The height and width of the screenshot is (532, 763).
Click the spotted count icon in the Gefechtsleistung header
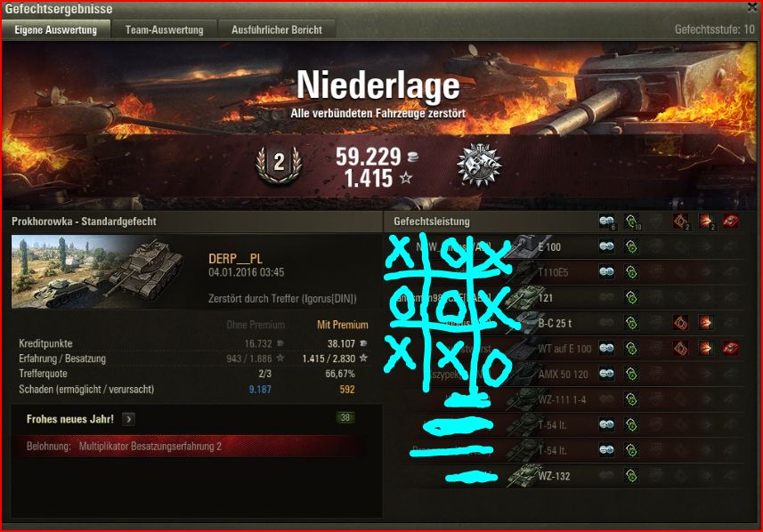[607, 222]
